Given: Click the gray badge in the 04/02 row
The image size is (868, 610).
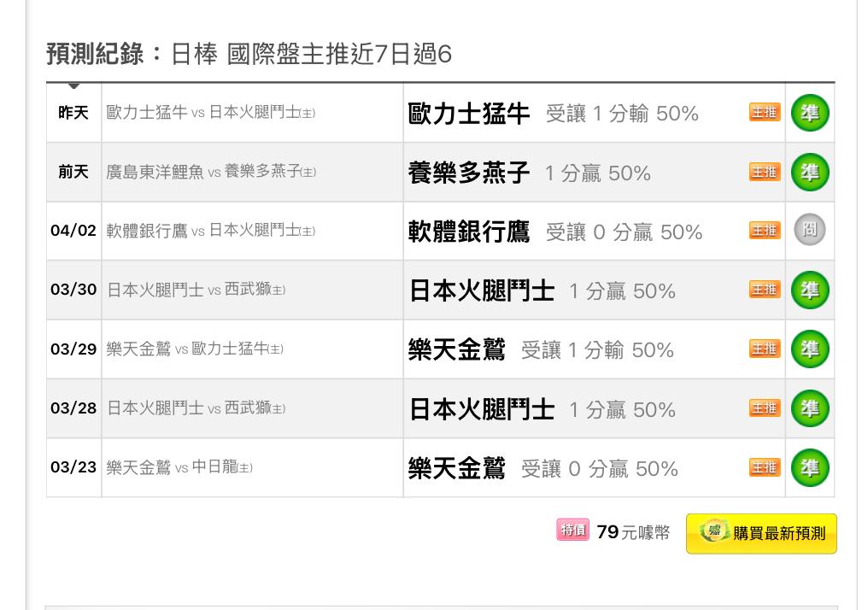Looking at the screenshot, I should click(x=809, y=230).
